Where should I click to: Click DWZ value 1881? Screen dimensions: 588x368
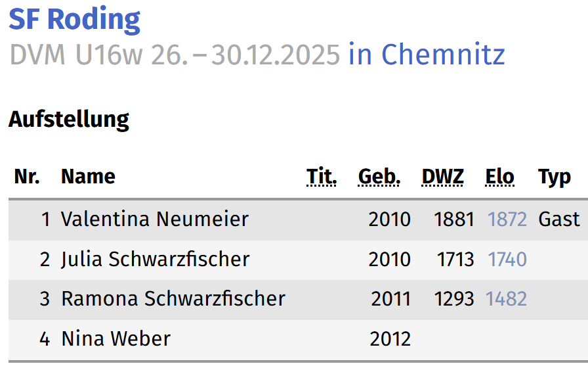(x=453, y=219)
